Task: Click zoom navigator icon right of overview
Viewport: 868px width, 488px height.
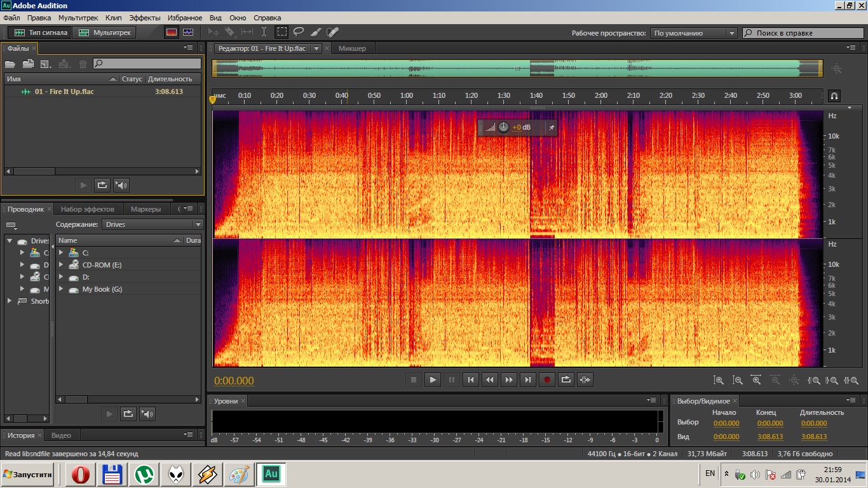Action: tap(837, 69)
